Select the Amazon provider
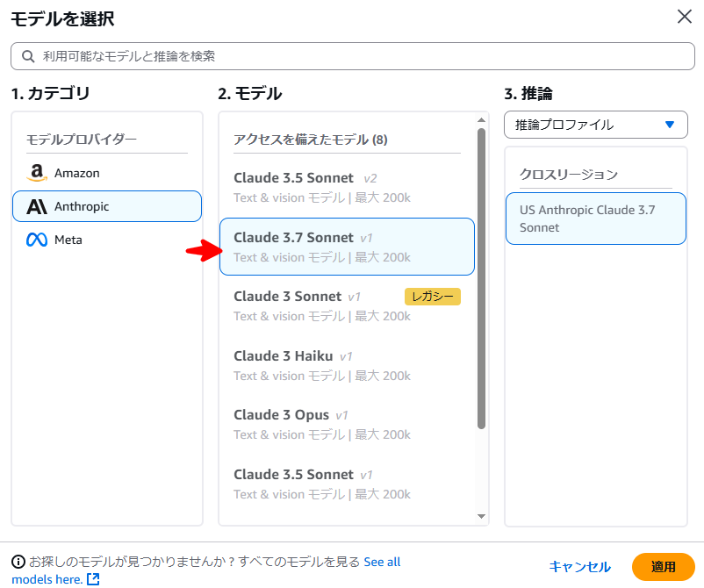 (x=107, y=173)
